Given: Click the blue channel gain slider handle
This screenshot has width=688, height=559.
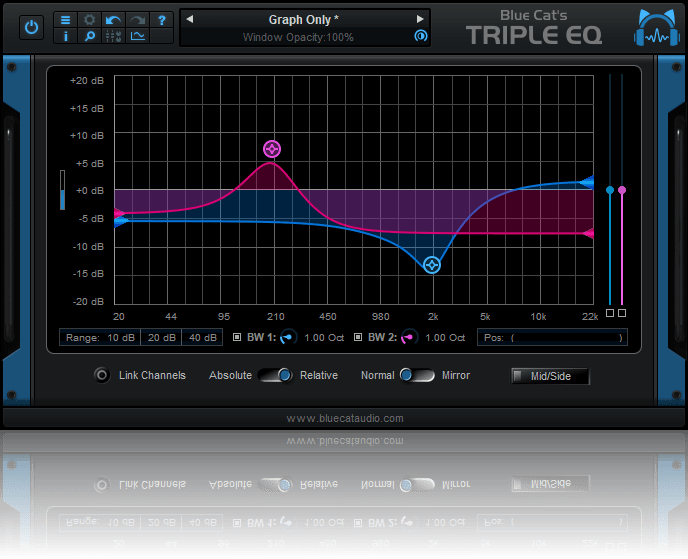Looking at the screenshot, I should point(610,190).
